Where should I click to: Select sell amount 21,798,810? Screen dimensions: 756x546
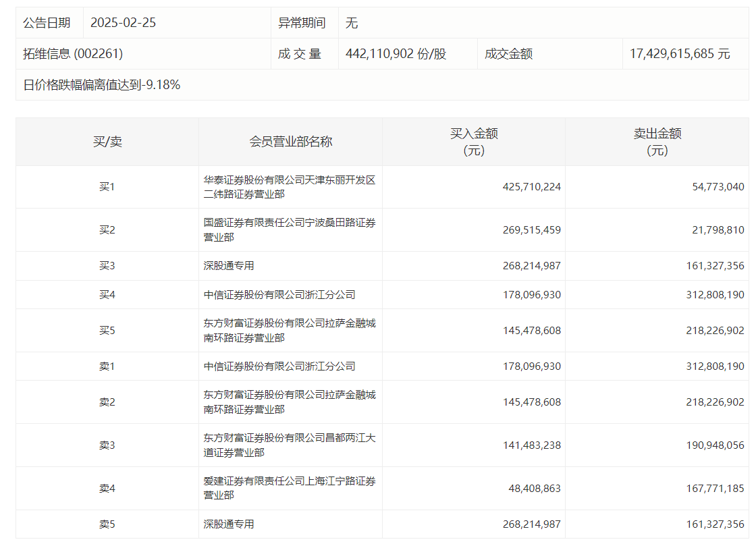[718, 230]
